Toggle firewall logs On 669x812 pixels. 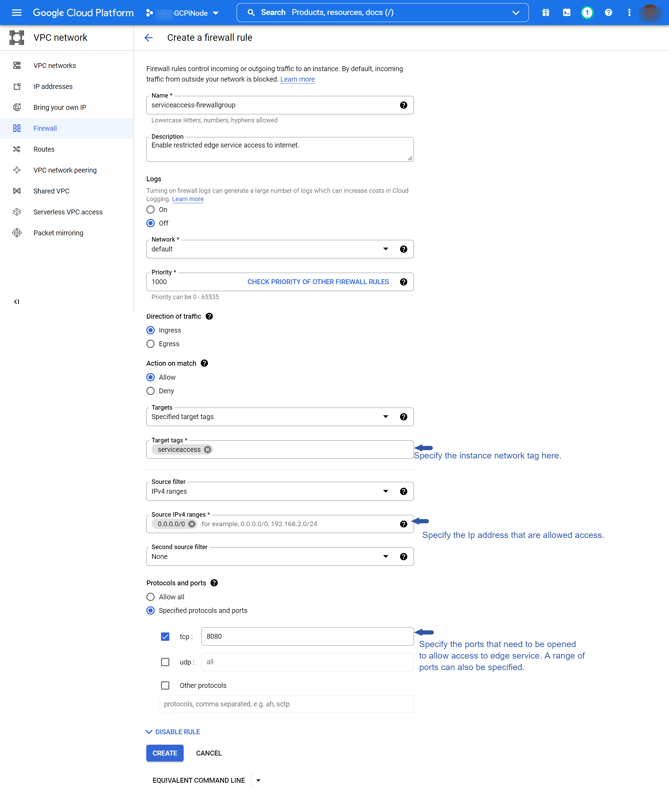[x=151, y=210]
